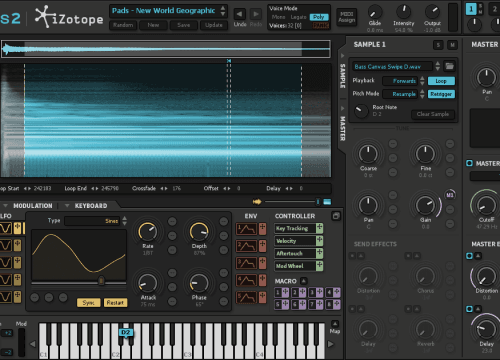This screenshot has width=500, height=360.
Task: Click the Update preset button
Action: point(214,25)
